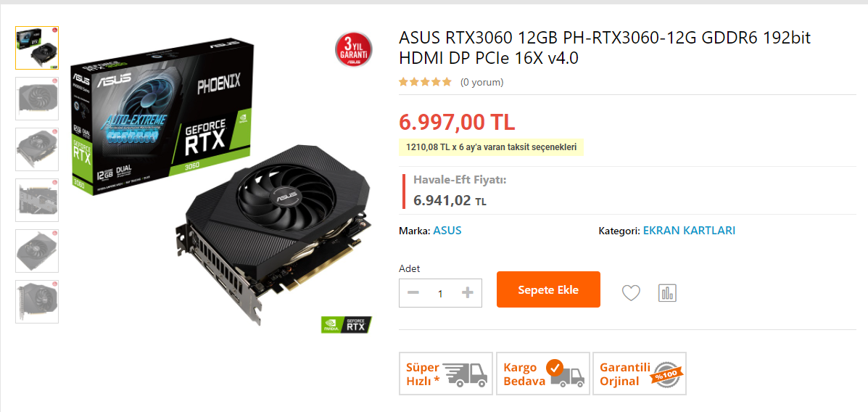Viewport: 868px width, 412px height.
Task: Click the NVIDIA GeForce RTX logo badge
Action: tap(347, 324)
